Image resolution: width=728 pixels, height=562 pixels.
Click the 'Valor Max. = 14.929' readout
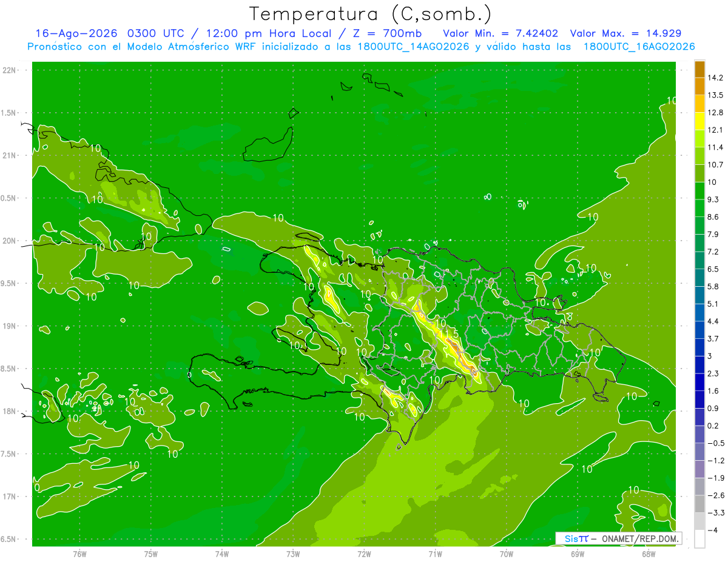[625, 33]
